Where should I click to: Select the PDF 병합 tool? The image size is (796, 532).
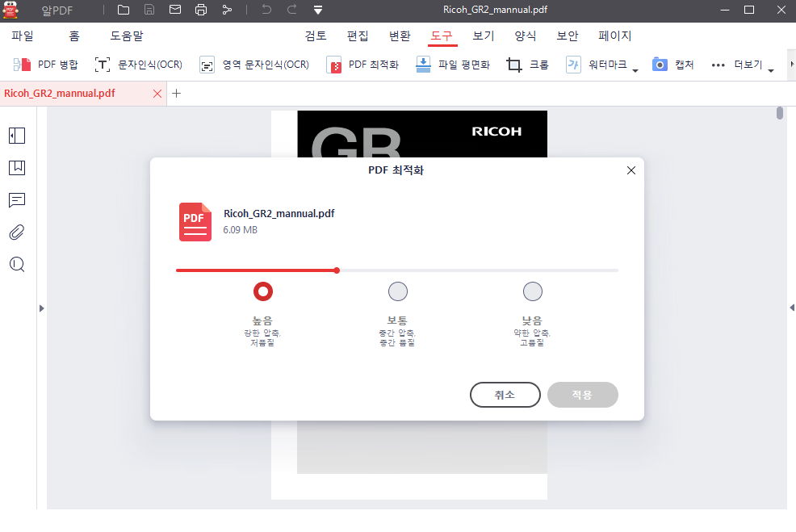(x=46, y=65)
